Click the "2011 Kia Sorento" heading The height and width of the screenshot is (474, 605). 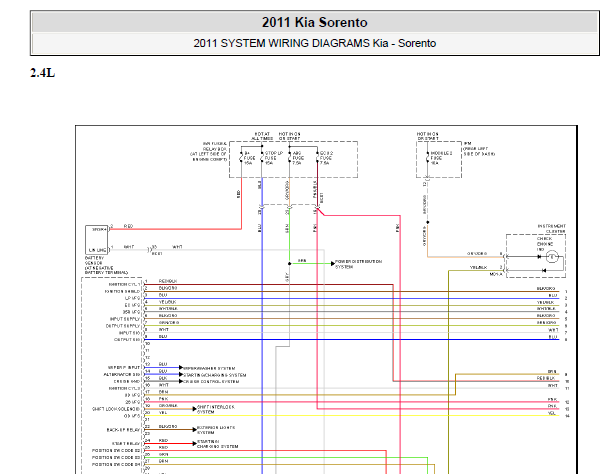(314, 22)
